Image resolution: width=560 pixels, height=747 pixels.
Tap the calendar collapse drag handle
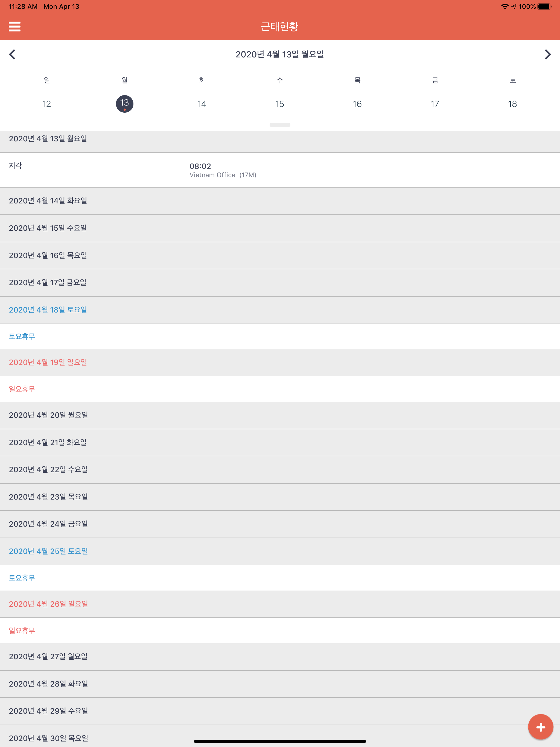[x=280, y=125]
